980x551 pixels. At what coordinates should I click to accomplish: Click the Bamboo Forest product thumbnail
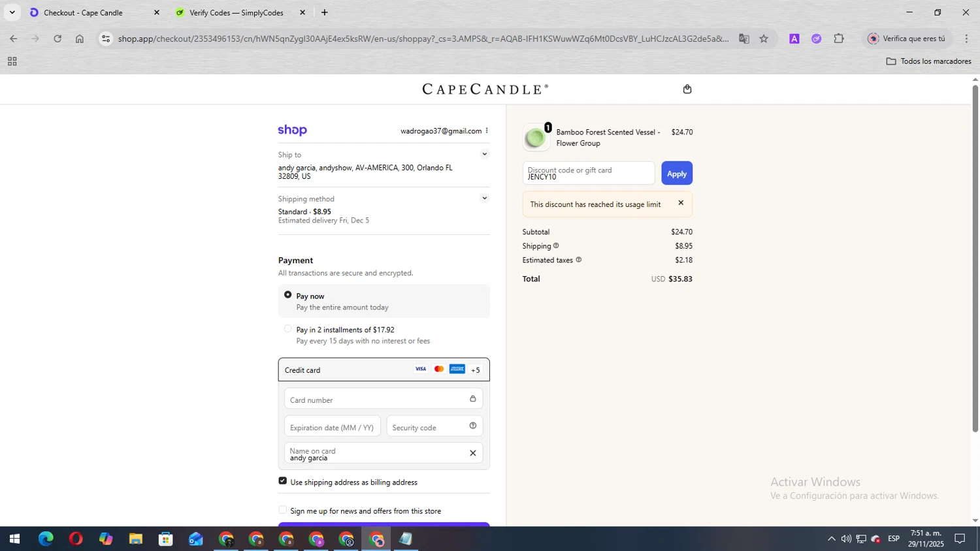pos(536,137)
